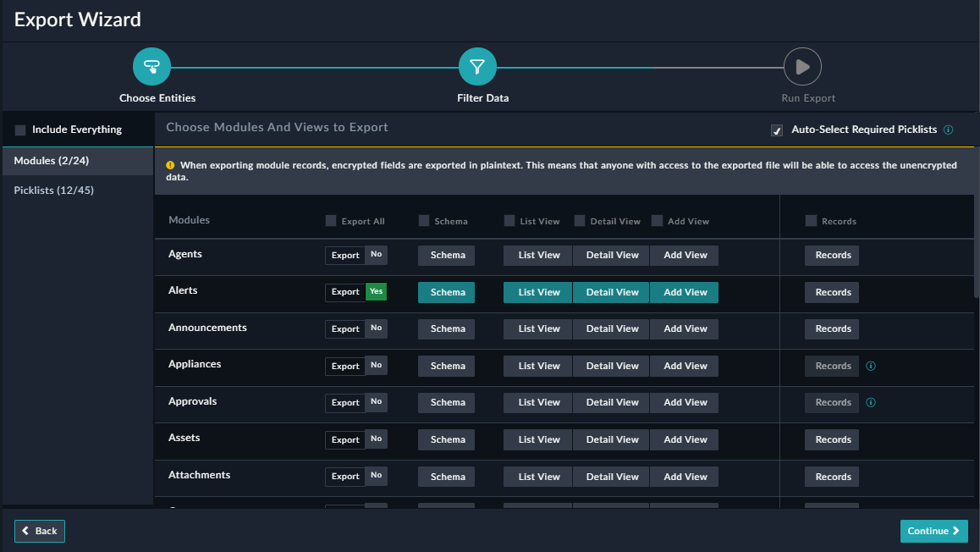Click the Continue button

933,531
